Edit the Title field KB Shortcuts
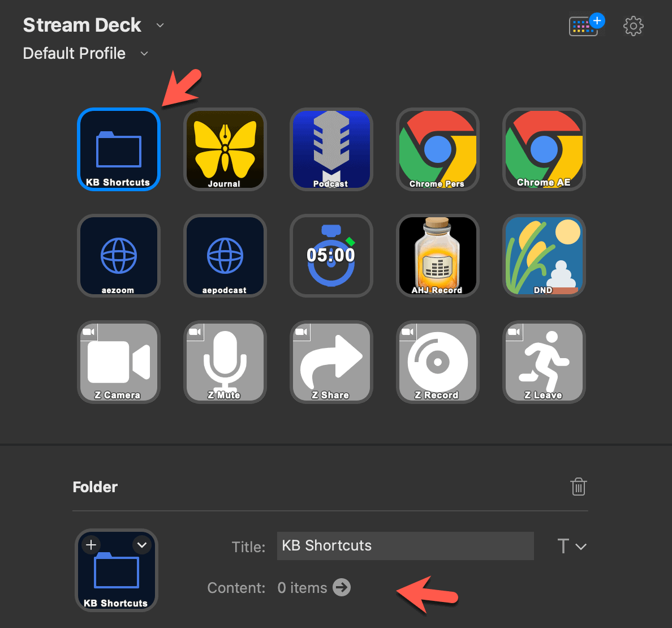Image resolution: width=672 pixels, height=628 pixels. 406,546
